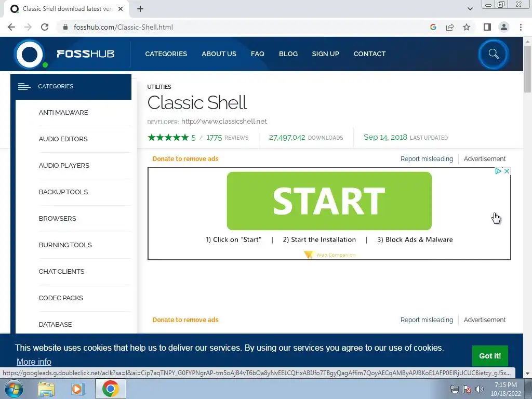Expand the tab search chevron
Screen dimensions: 532x399
click(x=470, y=9)
